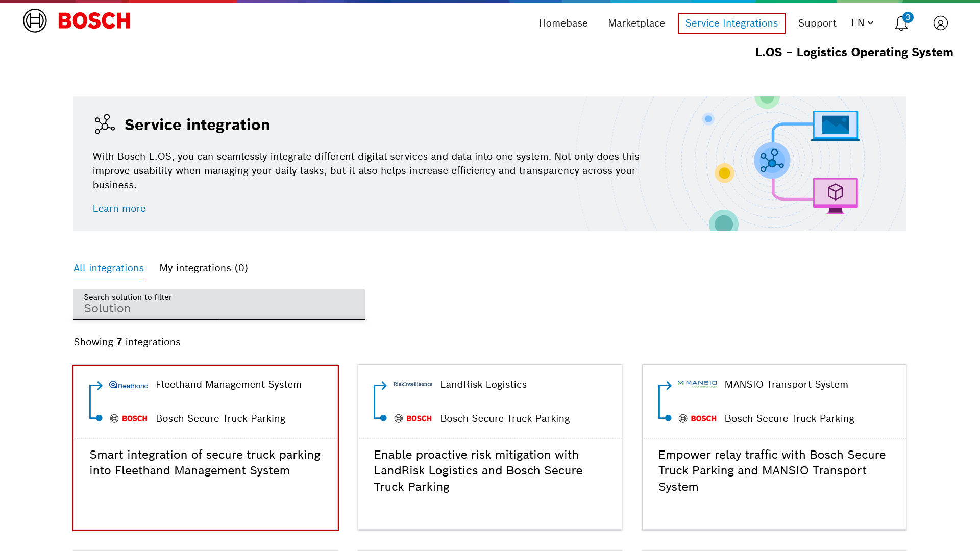Click the banner illustration of connected devices
Screen dimensions: 980x551
pos(781,164)
